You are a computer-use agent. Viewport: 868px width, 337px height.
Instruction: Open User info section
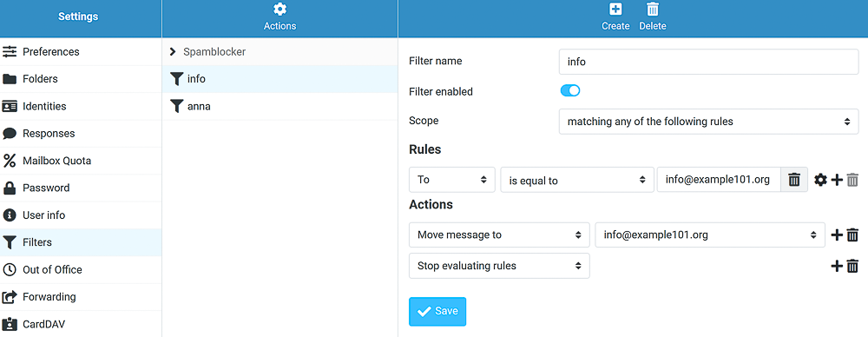click(81, 215)
